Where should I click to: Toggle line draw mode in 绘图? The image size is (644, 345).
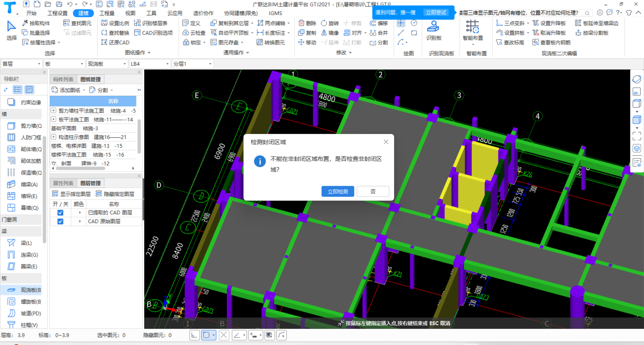pos(401,33)
